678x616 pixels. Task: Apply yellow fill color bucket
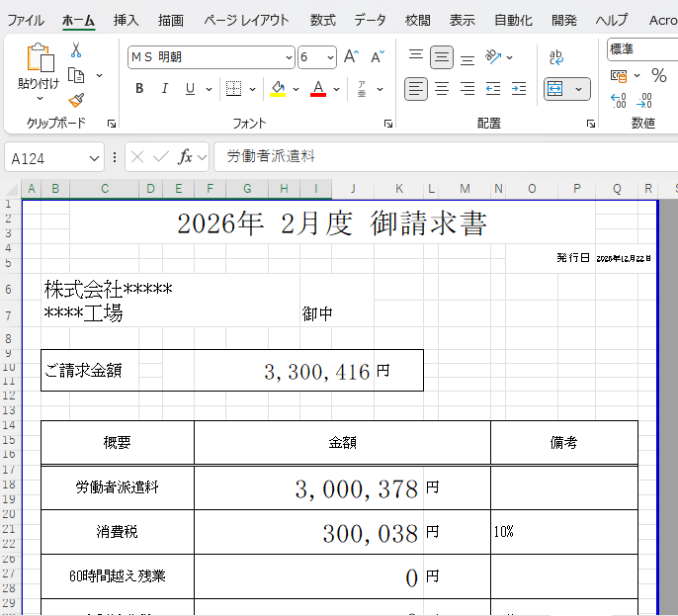(x=278, y=89)
